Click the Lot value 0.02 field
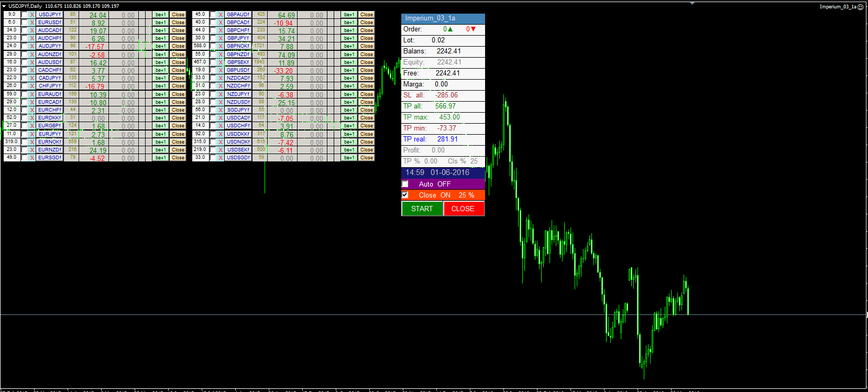 coord(438,40)
